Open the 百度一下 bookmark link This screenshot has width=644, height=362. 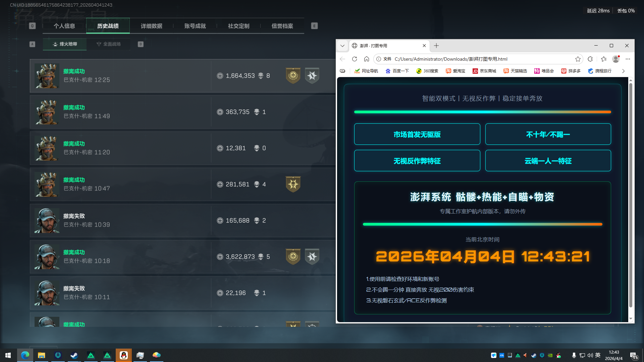[x=397, y=71]
